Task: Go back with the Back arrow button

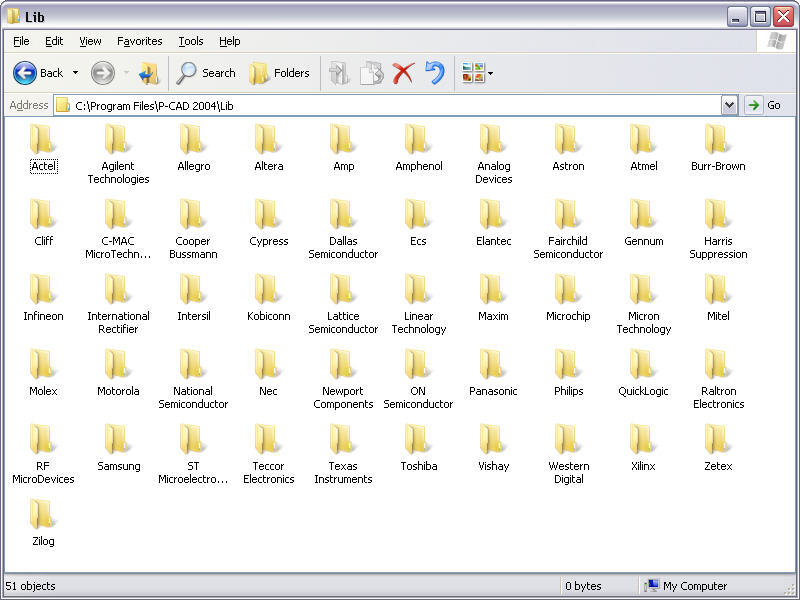Action: click(x=38, y=73)
